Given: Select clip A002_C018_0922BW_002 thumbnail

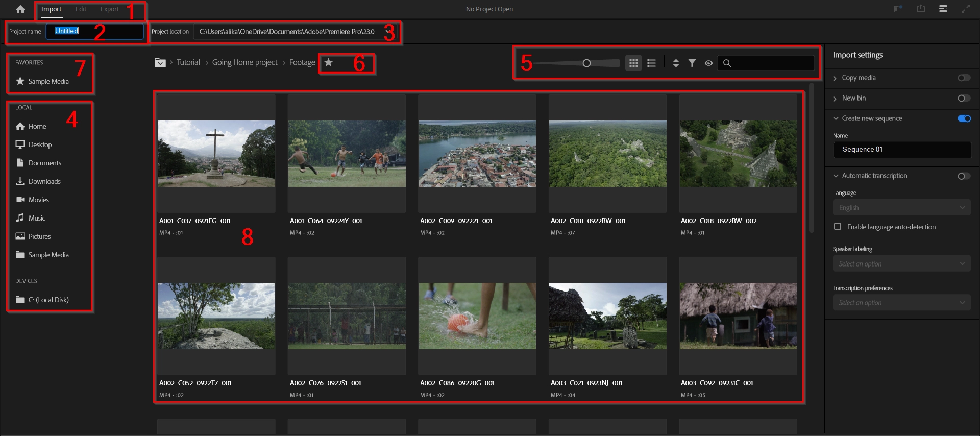Looking at the screenshot, I should point(738,154).
